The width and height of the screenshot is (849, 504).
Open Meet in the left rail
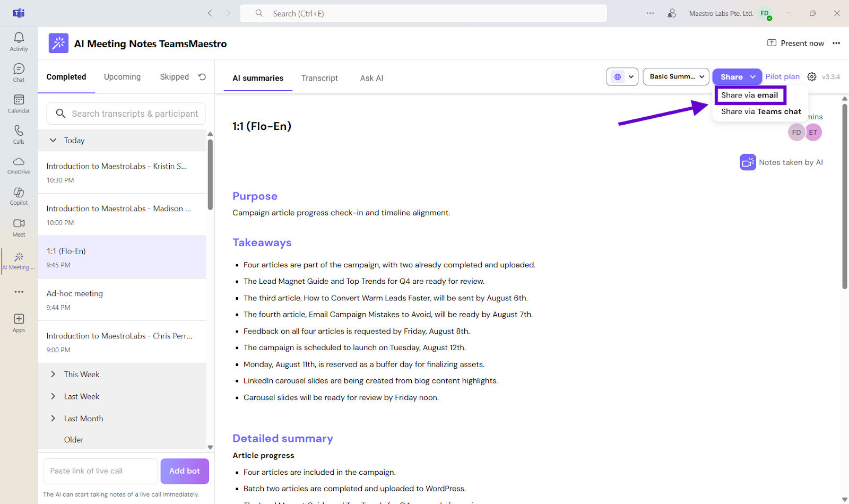click(19, 228)
